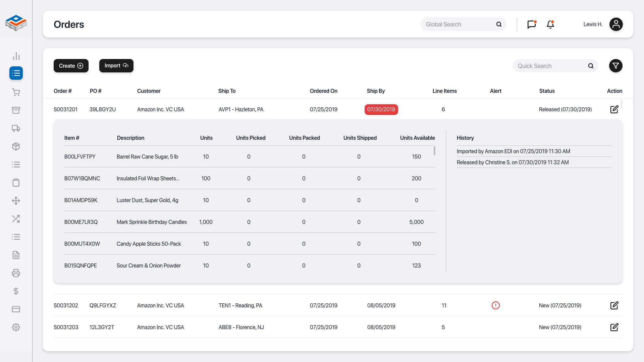The width and height of the screenshot is (644, 362).
Task: Open the cart/inventory sidebar icon
Action: (x=16, y=92)
